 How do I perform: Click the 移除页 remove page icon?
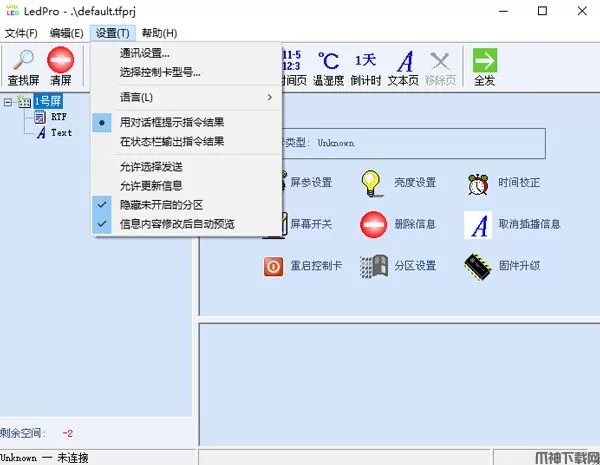point(440,61)
